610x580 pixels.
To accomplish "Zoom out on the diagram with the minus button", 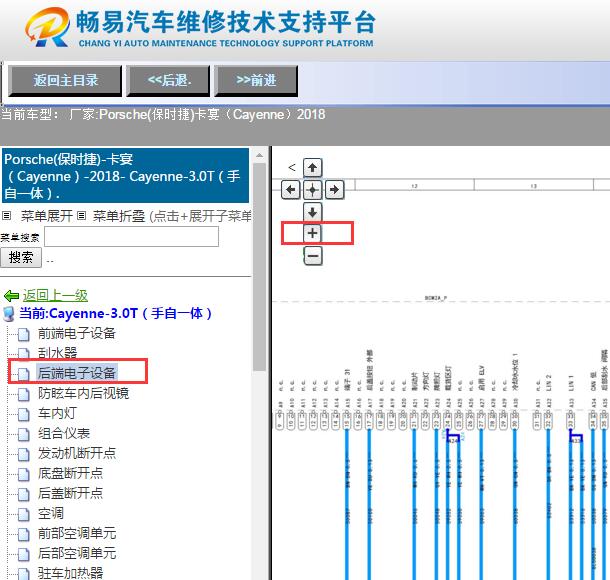I will tap(313, 256).
